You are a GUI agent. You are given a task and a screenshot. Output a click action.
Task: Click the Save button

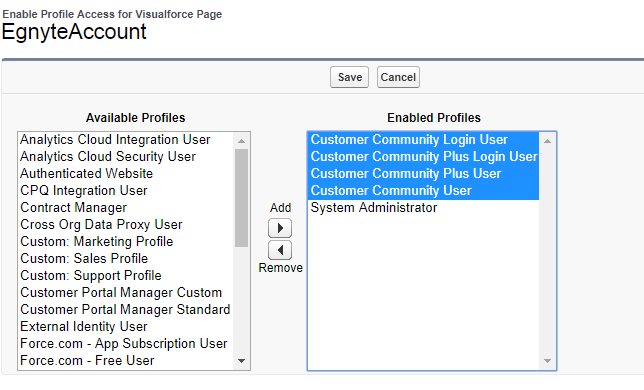350,77
